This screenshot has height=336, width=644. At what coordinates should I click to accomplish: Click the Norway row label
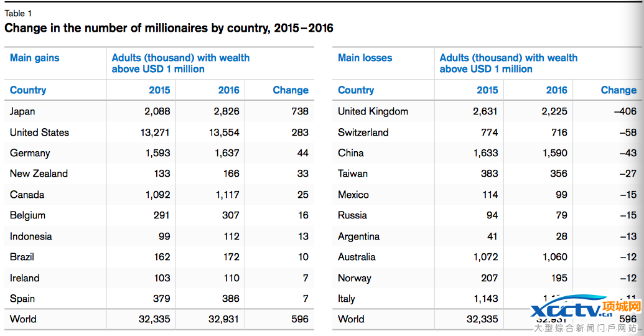click(x=354, y=278)
